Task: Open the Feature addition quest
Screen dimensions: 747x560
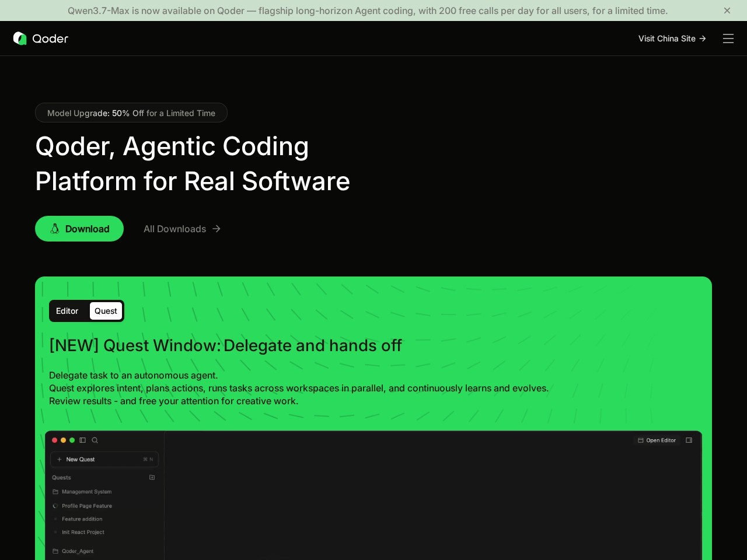Action: point(82,519)
